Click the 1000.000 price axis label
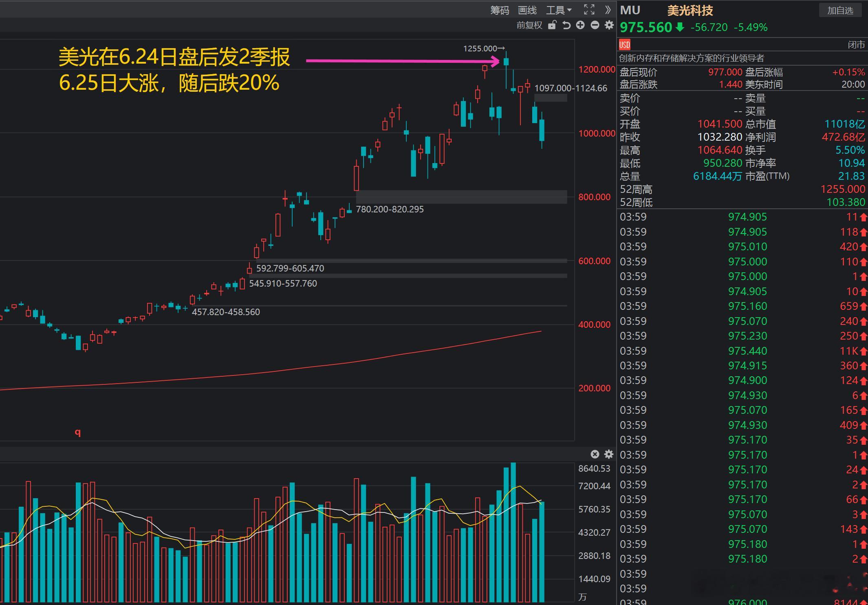Screen dimensions: 868x605 point(597,133)
